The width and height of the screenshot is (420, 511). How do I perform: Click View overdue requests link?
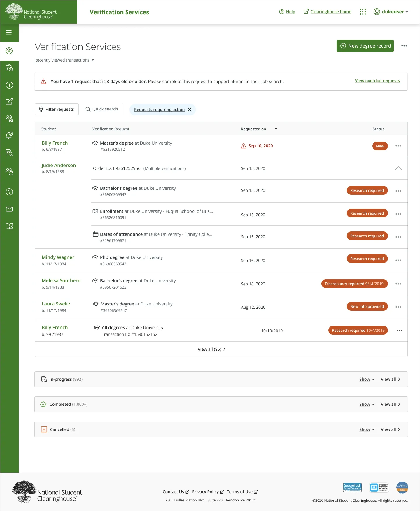(377, 81)
